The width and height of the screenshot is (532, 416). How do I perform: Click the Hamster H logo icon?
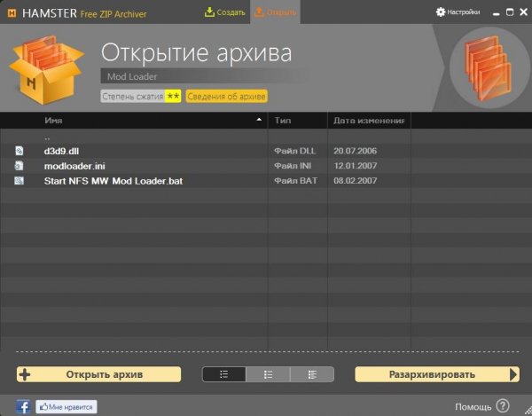[12, 13]
